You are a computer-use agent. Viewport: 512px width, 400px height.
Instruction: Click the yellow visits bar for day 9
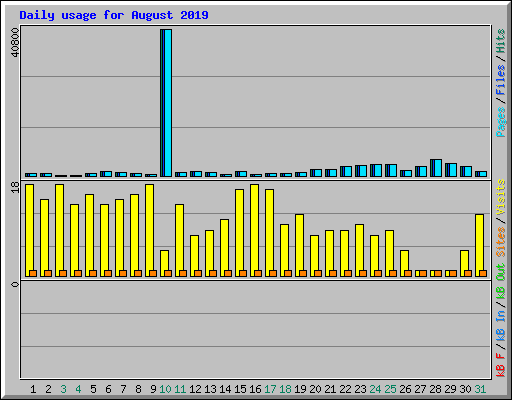point(149,230)
